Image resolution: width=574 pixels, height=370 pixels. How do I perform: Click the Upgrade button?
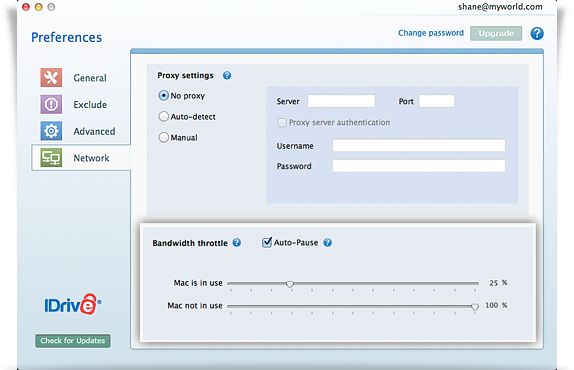[x=496, y=33]
